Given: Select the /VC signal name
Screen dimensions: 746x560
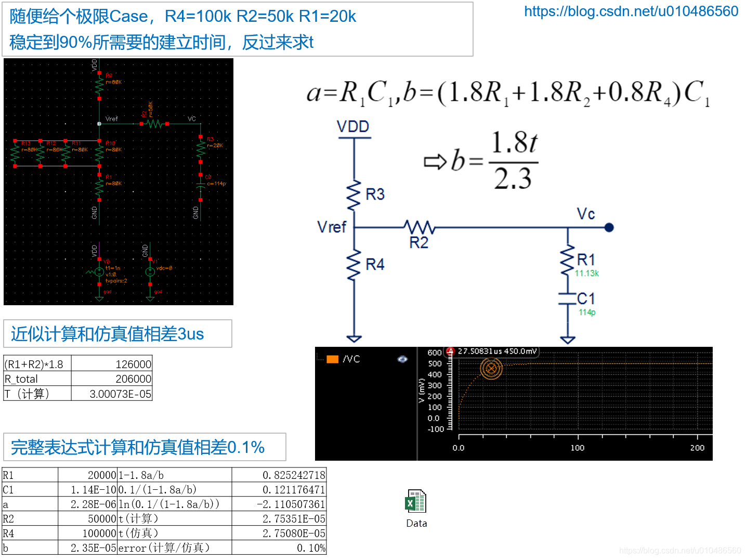Looking at the screenshot, I should click(x=351, y=359).
